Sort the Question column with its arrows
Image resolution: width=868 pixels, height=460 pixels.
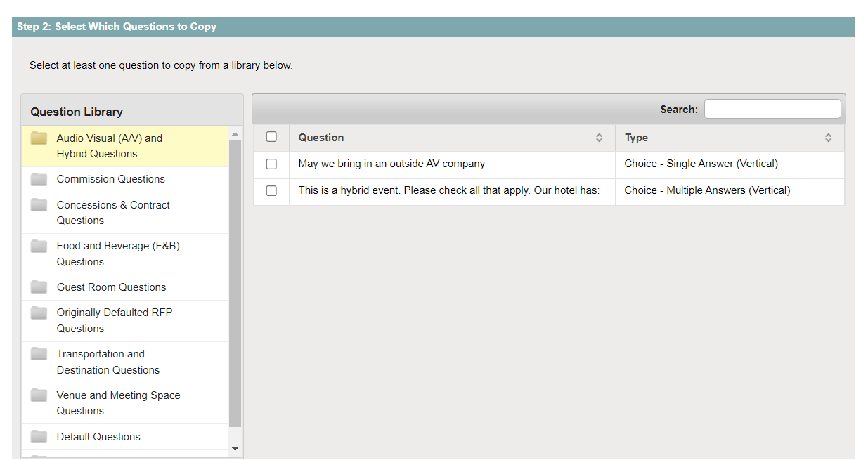tap(600, 138)
